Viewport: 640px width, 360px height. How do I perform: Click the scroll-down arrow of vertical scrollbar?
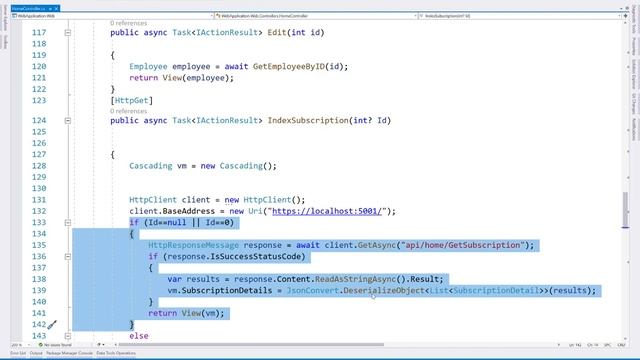(625, 338)
